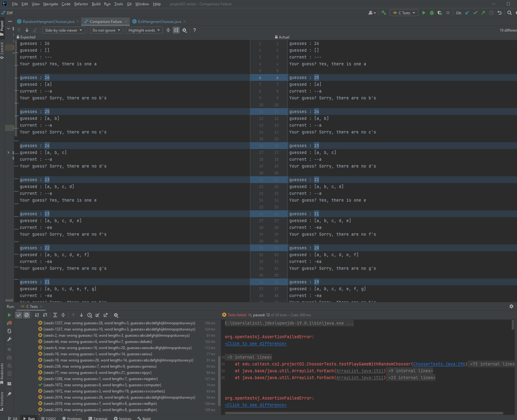Viewport: 517px width, 420px height.
Task: Switch to EvilHangmanChooser.java tab
Action: point(159,21)
